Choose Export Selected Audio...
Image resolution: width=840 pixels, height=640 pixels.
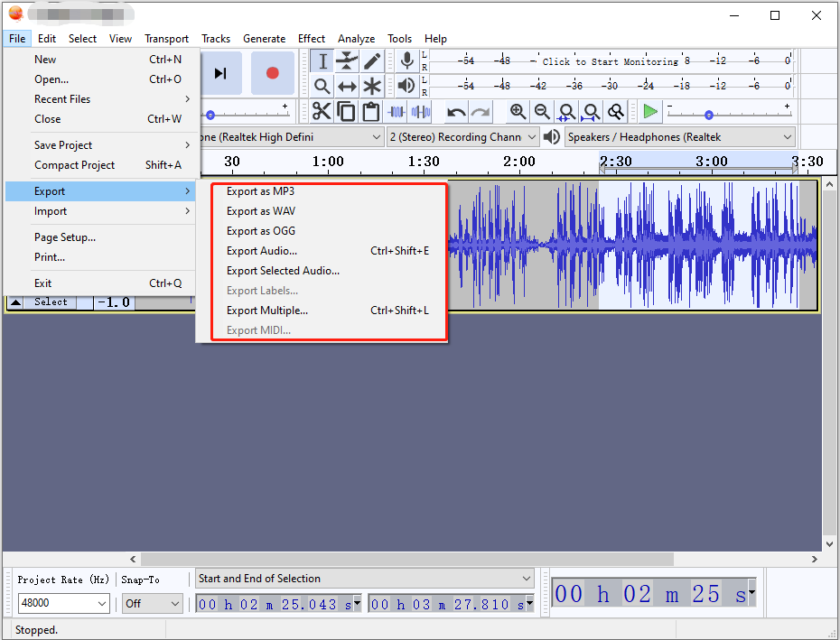[x=283, y=271]
